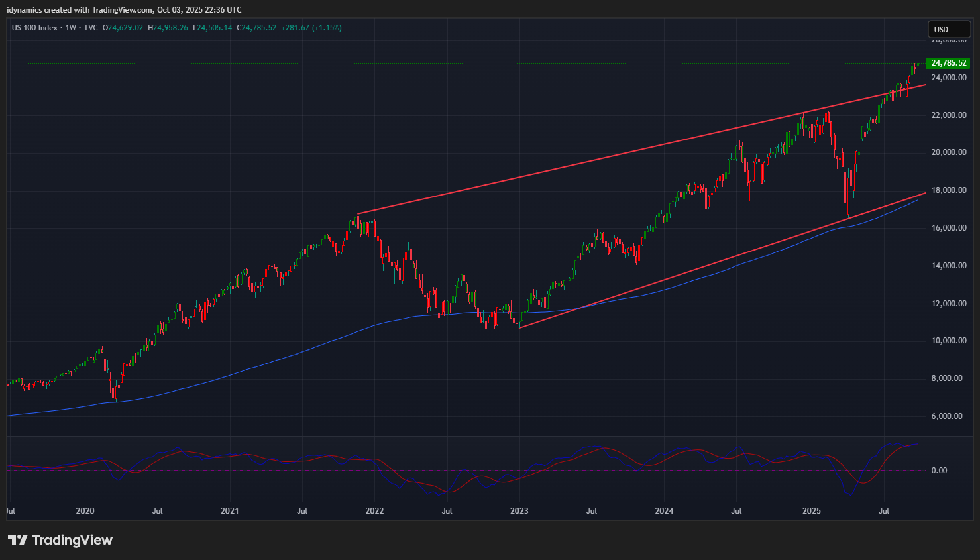Click the green 24,785.52 current price label

point(948,63)
